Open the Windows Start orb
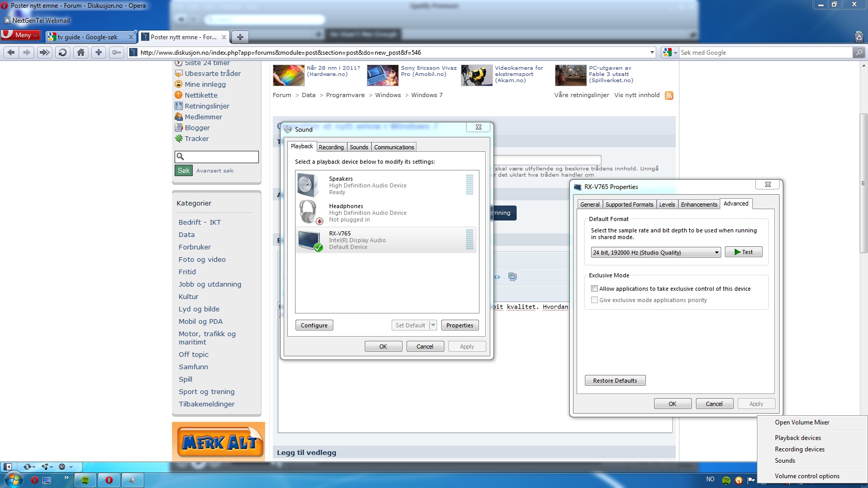The height and width of the screenshot is (488, 868). pyautogui.click(x=13, y=480)
